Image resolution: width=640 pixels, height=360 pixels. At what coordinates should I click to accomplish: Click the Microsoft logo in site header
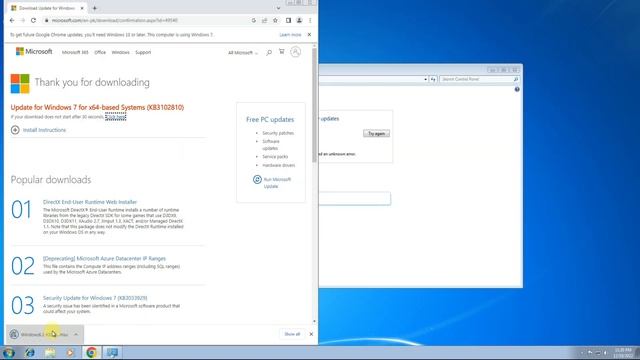(34, 51)
